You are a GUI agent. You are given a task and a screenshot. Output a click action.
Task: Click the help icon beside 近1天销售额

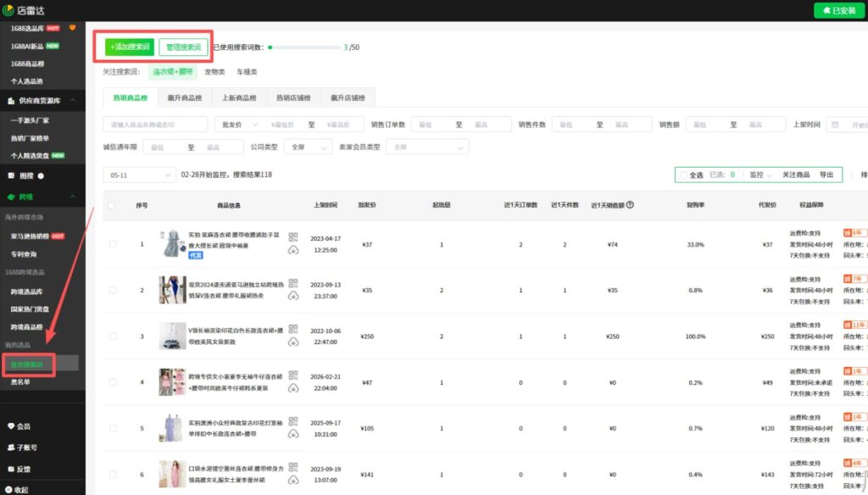tap(630, 205)
